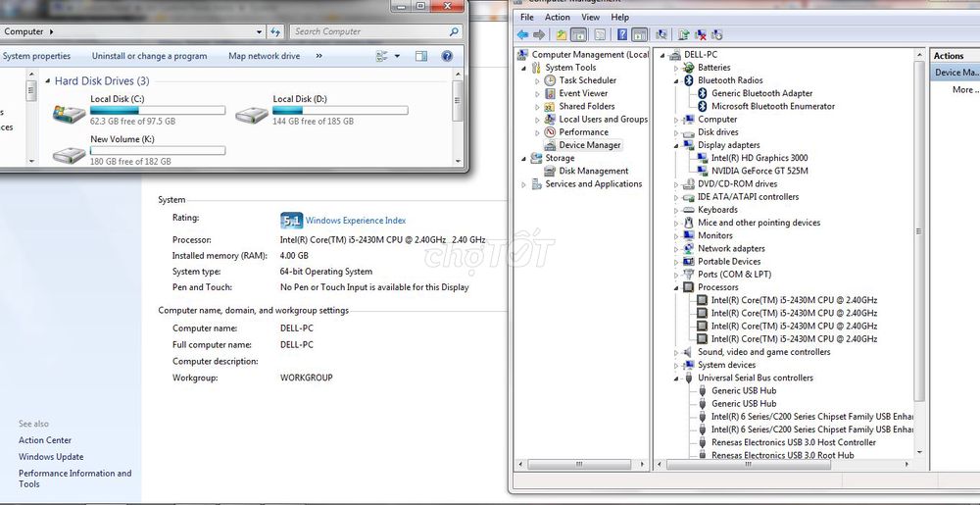The width and height of the screenshot is (980, 505).
Task: Click the Local Disk (D:) drive icon
Action: (251, 115)
